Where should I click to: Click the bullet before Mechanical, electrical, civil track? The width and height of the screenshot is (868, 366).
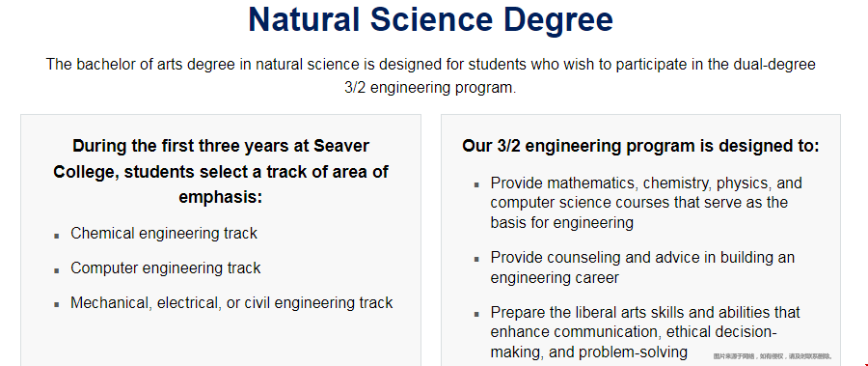point(57,305)
